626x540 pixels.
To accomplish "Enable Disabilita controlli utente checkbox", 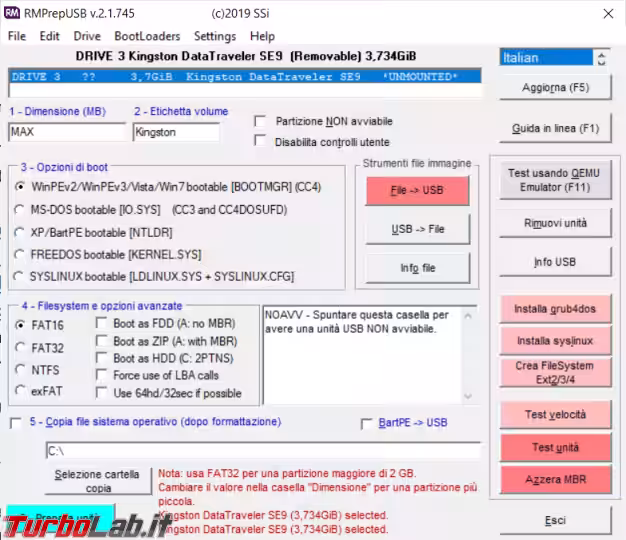I will [260, 140].
